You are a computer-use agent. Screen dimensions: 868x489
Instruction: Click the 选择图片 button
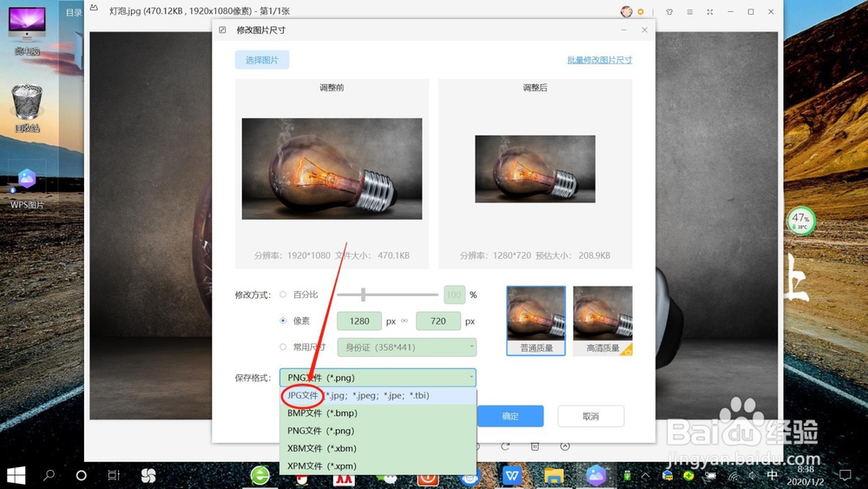262,60
